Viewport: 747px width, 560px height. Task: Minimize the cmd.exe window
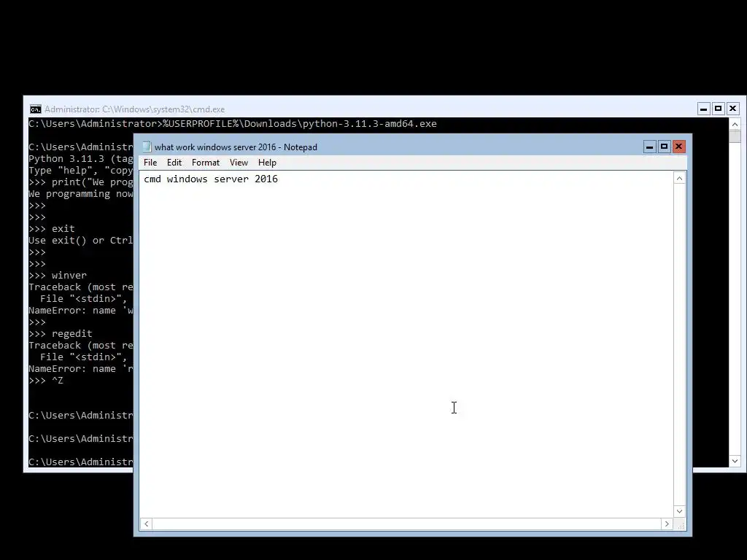(x=704, y=109)
